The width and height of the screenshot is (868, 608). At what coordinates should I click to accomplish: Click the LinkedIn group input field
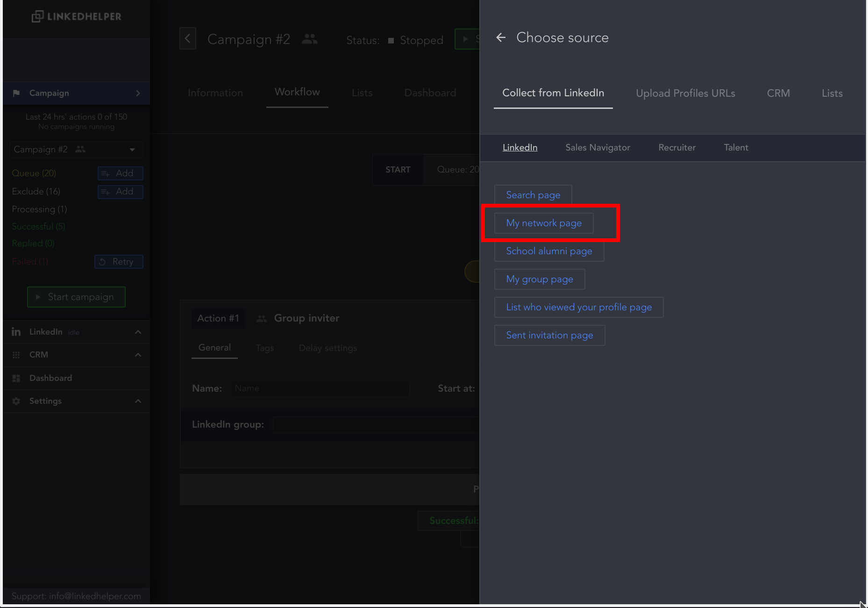pos(376,425)
